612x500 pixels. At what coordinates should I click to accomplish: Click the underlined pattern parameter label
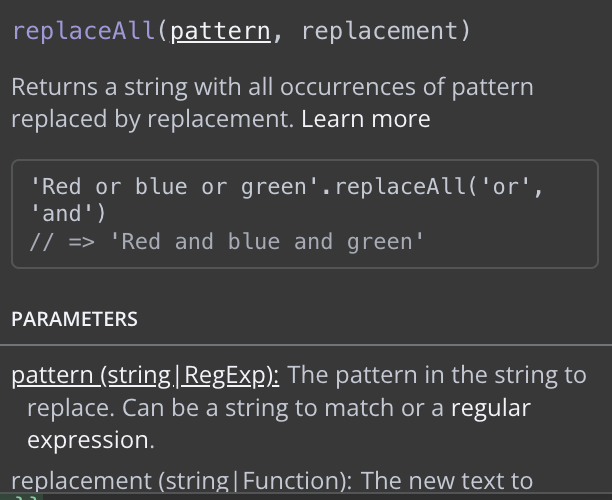click(x=145, y=375)
